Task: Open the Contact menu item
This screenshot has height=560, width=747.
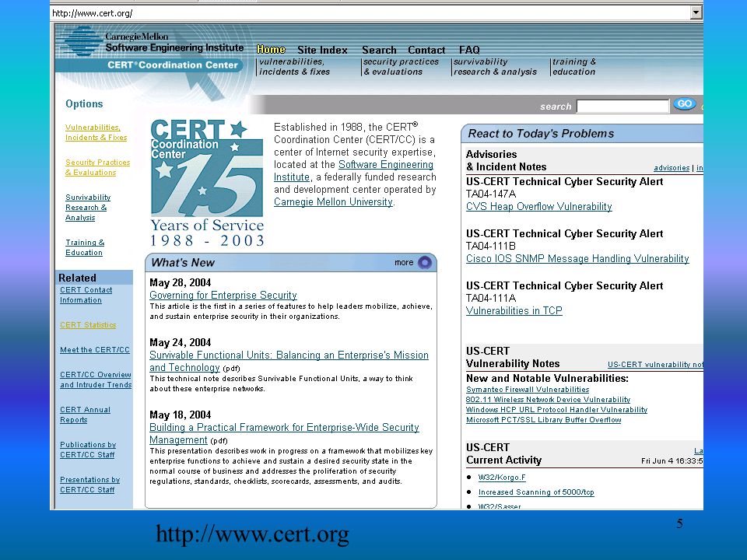Action: pyautogui.click(x=426, y=50)
